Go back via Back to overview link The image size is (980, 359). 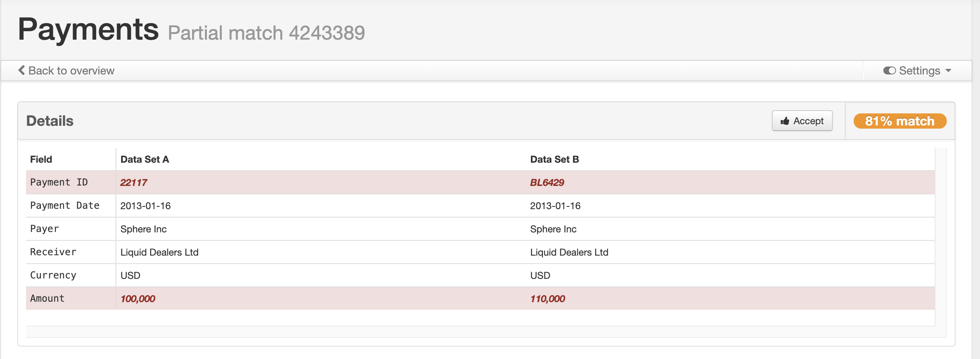tap(67, 71)
